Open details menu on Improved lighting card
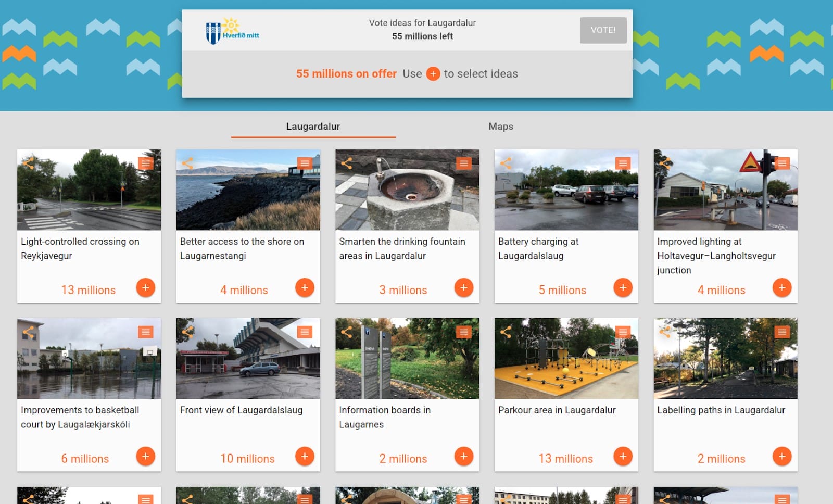 point(782,163)
